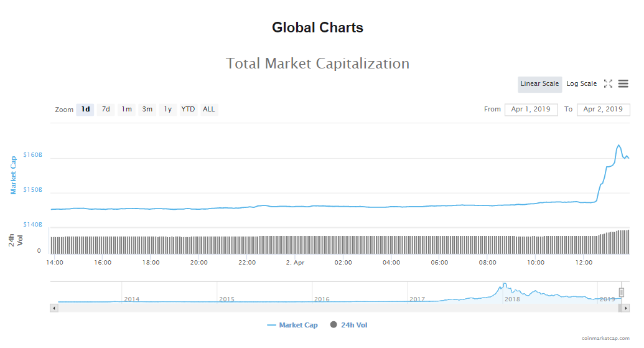This screenshot has height=348, width=644.
Task: Set zoom to 1m
Action: 126,110
